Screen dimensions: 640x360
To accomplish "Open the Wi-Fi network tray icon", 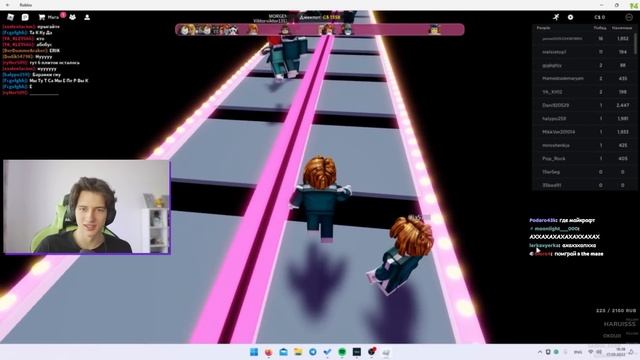I will pos(591,352).
